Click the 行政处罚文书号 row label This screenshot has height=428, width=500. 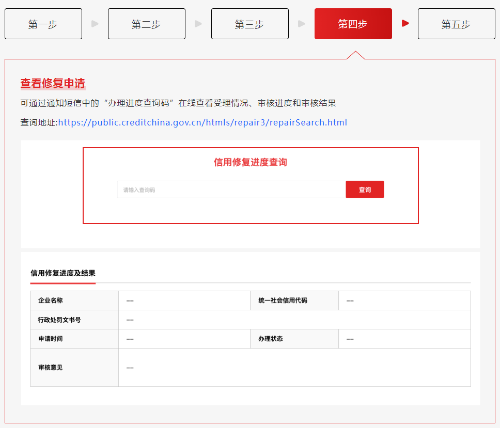(59, 320)
